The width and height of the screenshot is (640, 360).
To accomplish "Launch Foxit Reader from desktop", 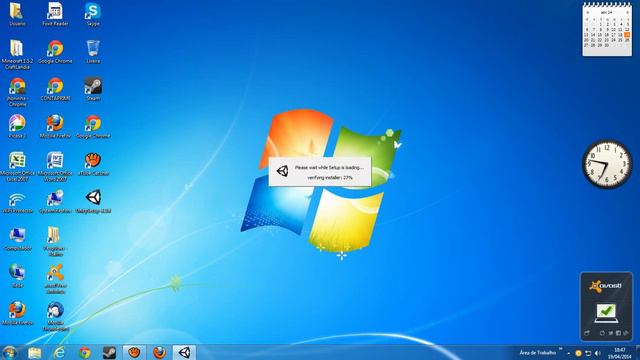I will pos(55,14).
